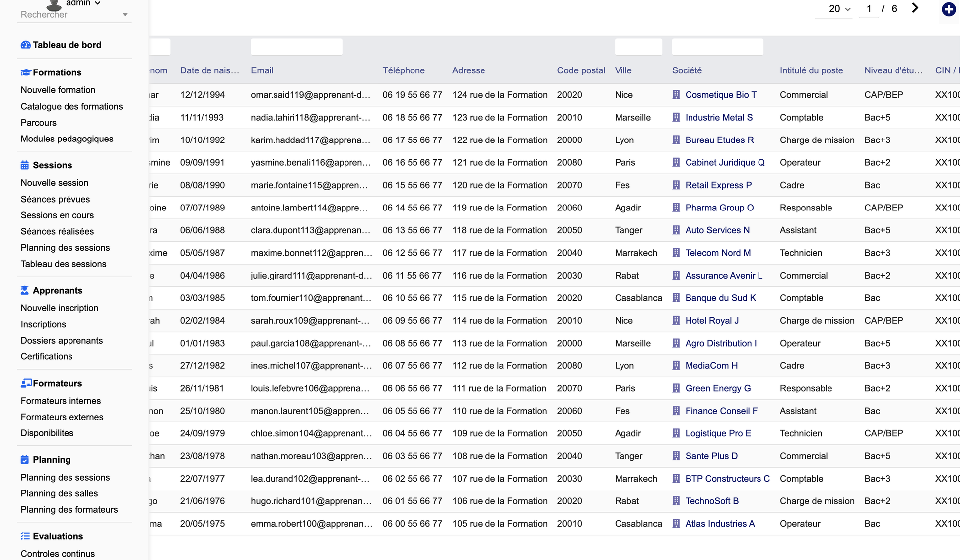Open the Sante Plus D company link
Viewport: 966px width, 560px height.
pos(711,456)
